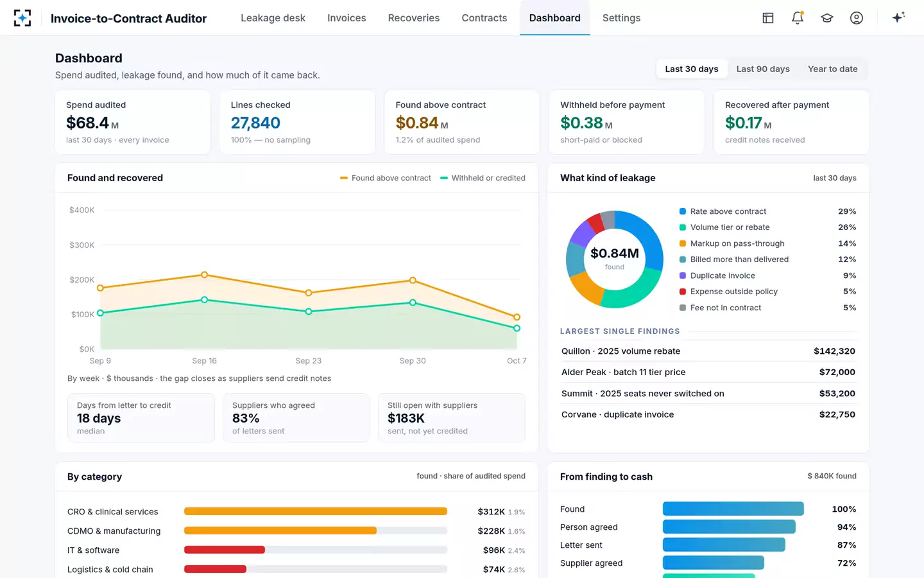Click the Days from letter to credit tile

click(x=141, y=418)
